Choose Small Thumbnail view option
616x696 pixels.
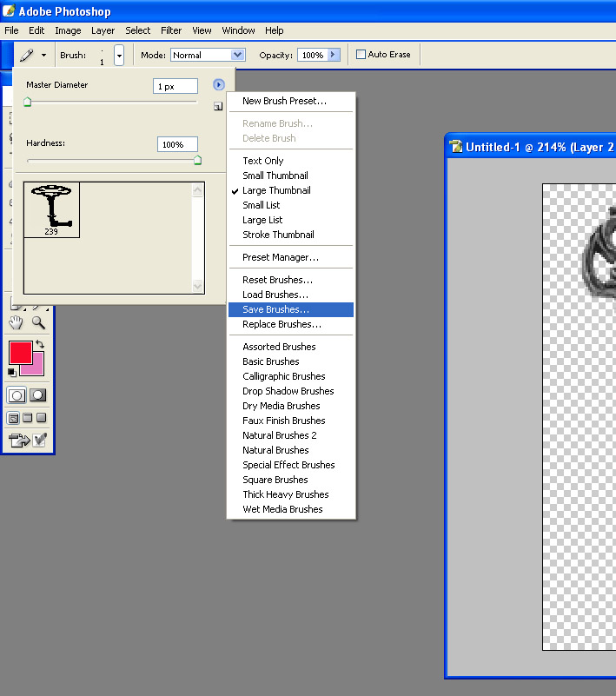point(291,176)
